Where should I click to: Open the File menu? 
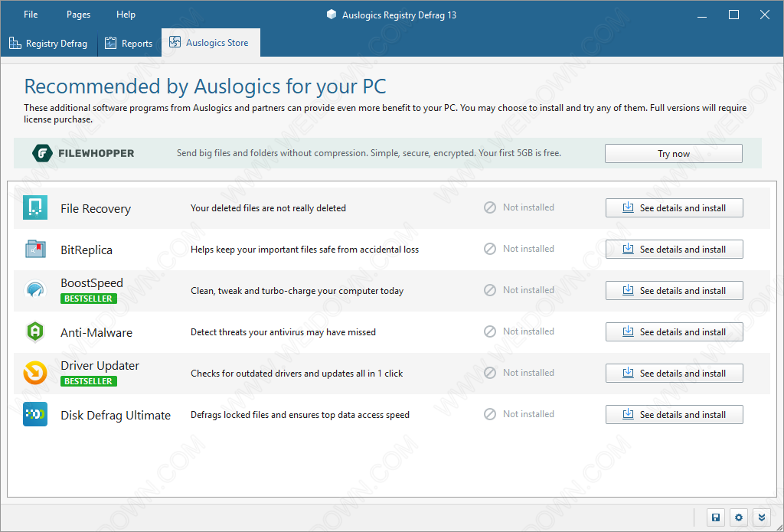coord(31,15)
